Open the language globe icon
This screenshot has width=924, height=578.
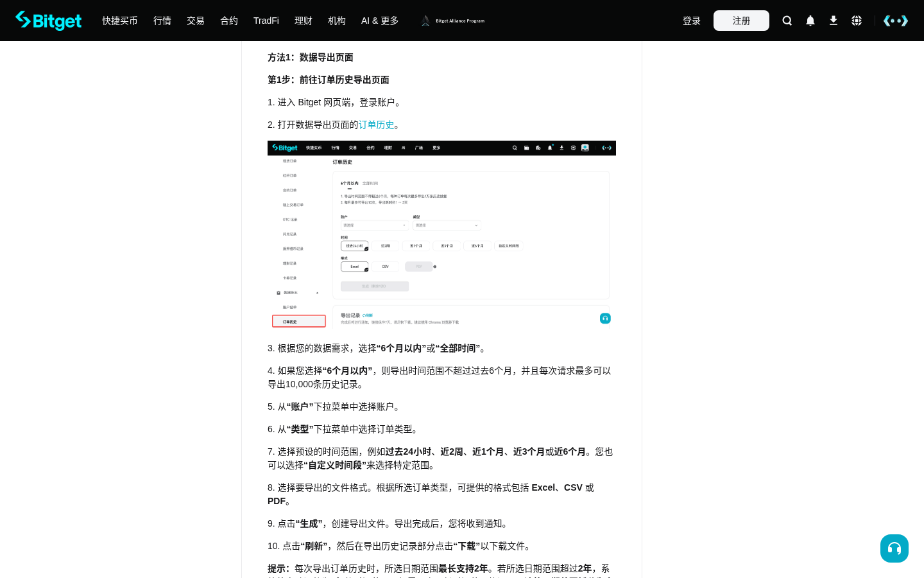coord(857,21)
